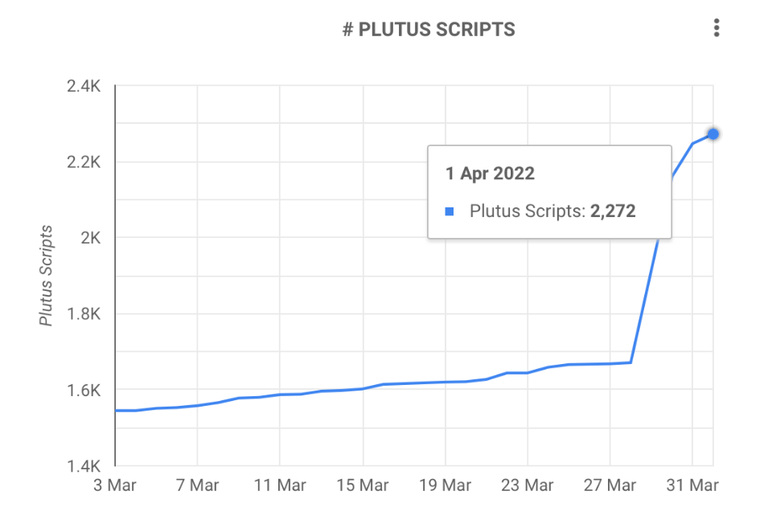The width and height of the screenshot is (768, 532).
Task: Click the vertical 'Plutus Scripts' axis title
Action: [47, 275]
